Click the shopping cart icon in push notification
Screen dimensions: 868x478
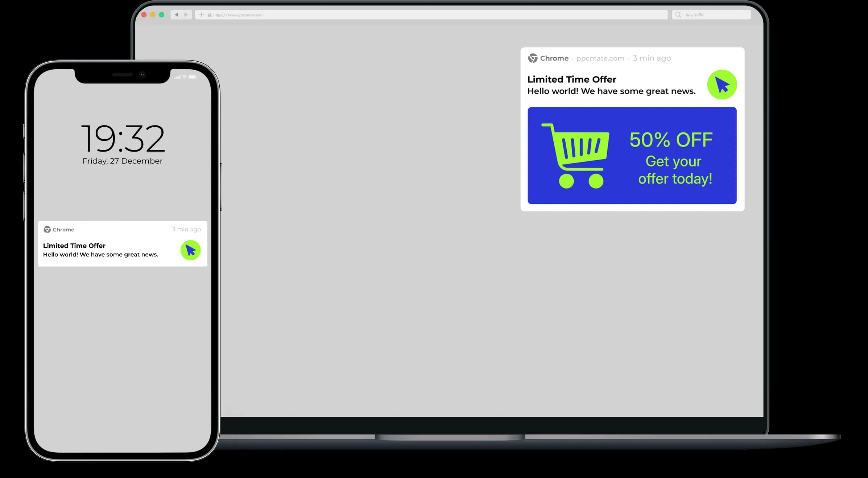(x=578, y=155)
